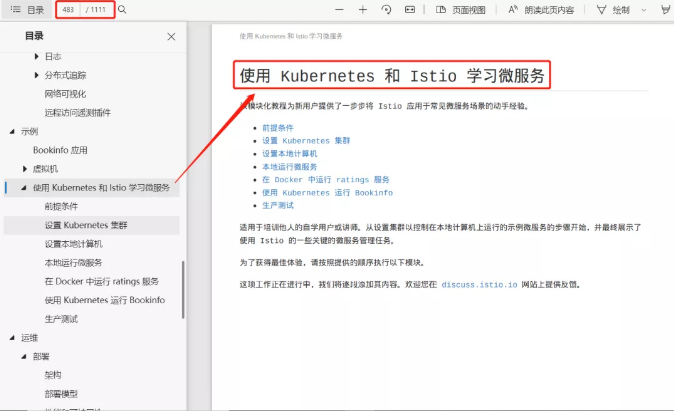Click the 1111 total page count text
The width and height of the screenshot is (674, 412).
tap(98, 9)
